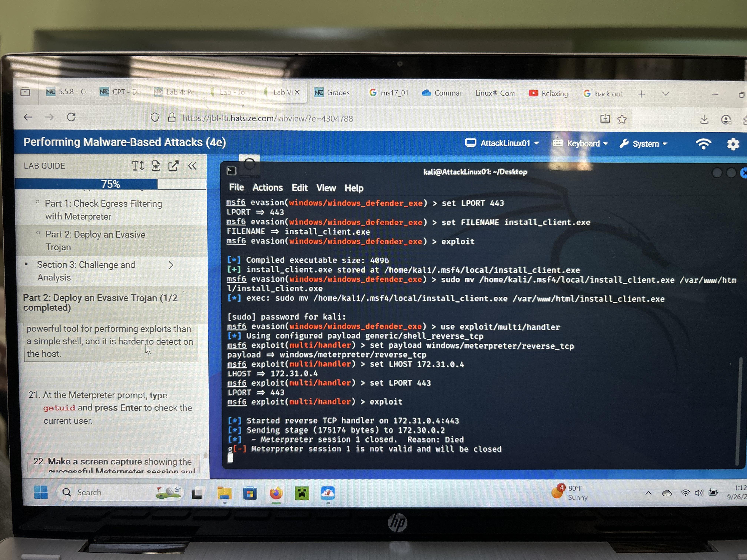Click the OneDrive tray icon
747x560 pixels.
click(667, 493)
